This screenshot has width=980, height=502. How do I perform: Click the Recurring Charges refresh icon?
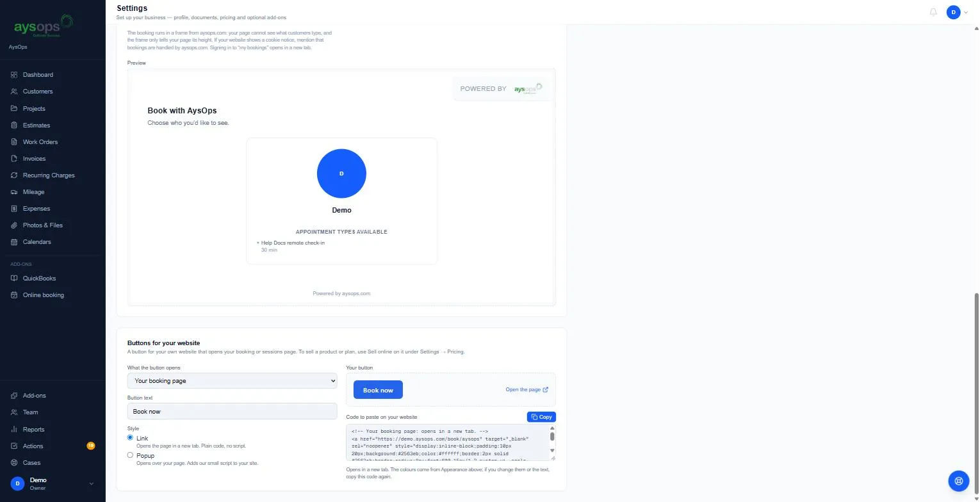14,175
